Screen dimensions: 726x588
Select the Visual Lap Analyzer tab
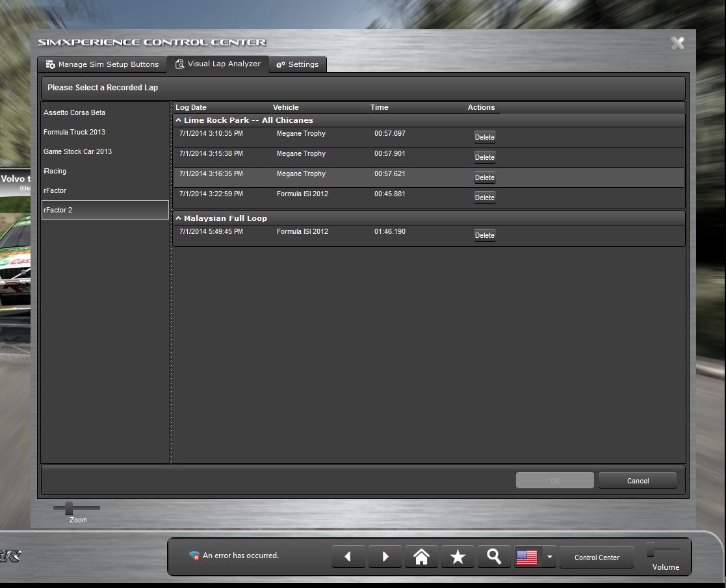(218, 64)
